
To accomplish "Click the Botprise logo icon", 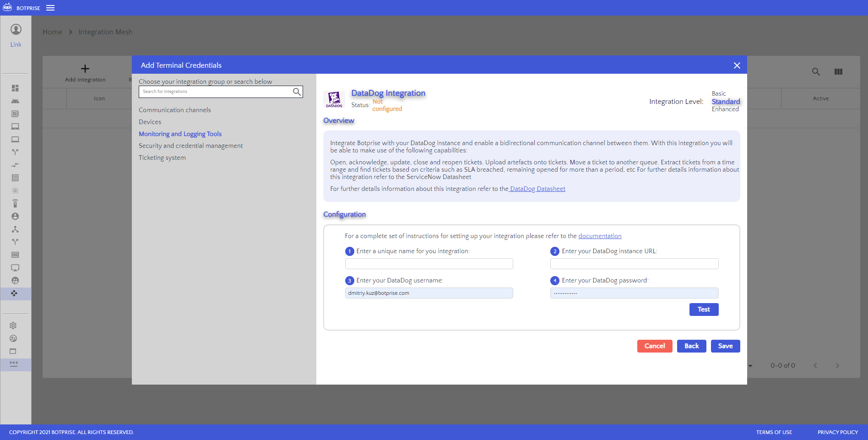I will [x=7, y=7].
